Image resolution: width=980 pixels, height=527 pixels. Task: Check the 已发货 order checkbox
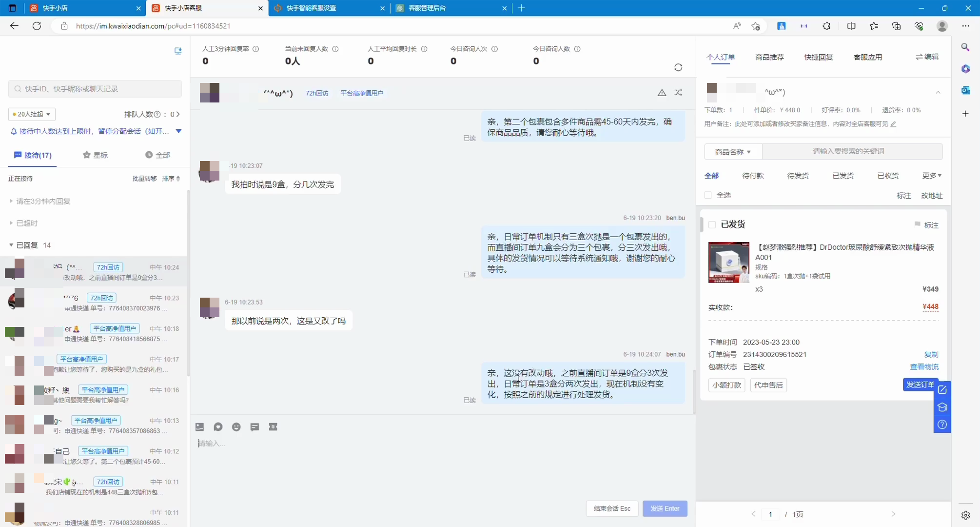(712, 224)
